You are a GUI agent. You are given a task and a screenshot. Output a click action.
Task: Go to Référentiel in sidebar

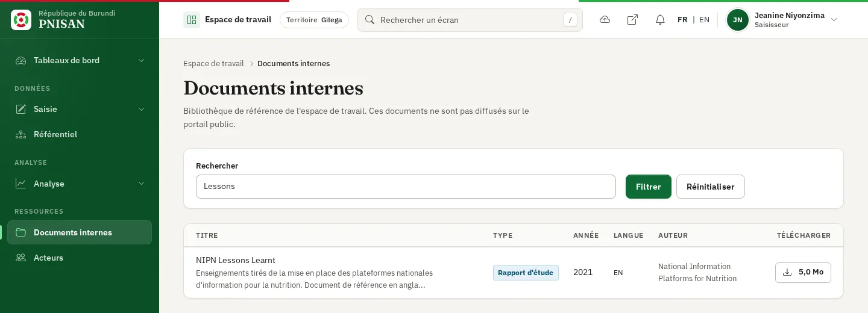80,134
